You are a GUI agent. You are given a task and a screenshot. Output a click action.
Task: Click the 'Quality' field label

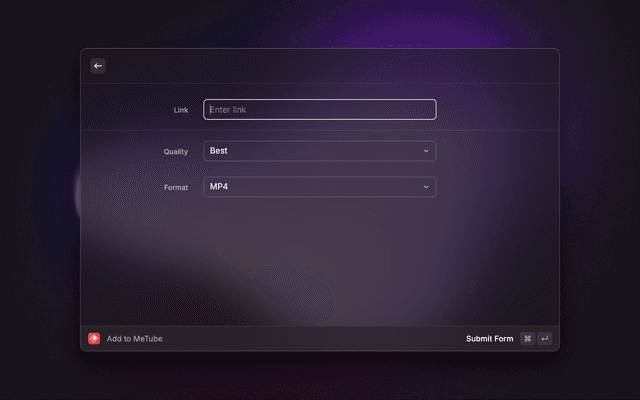click(176, 151)
